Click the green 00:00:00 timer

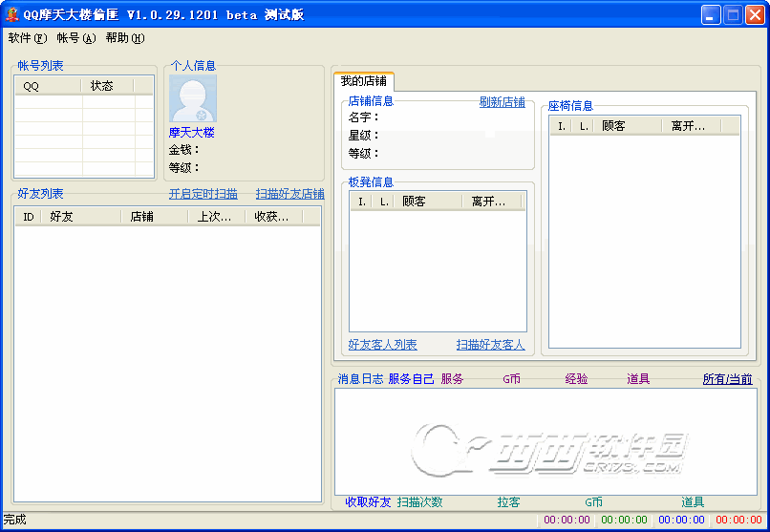624,520
